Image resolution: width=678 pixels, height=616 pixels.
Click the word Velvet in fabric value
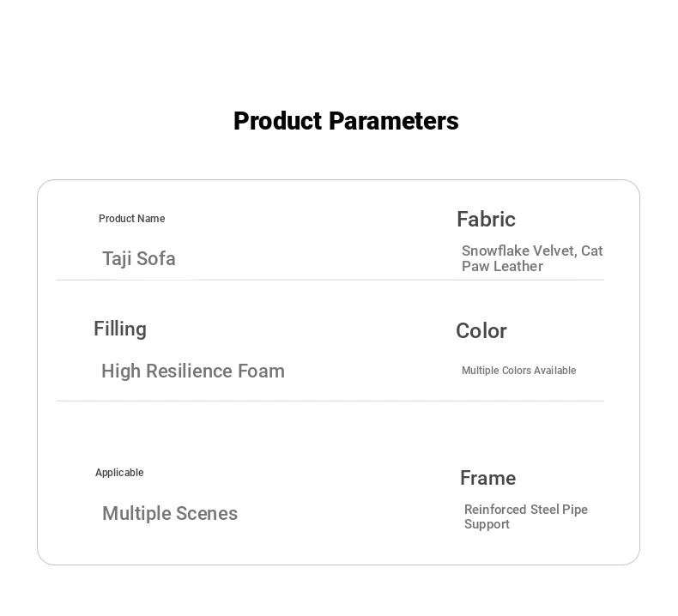click(x=554, y=251)
